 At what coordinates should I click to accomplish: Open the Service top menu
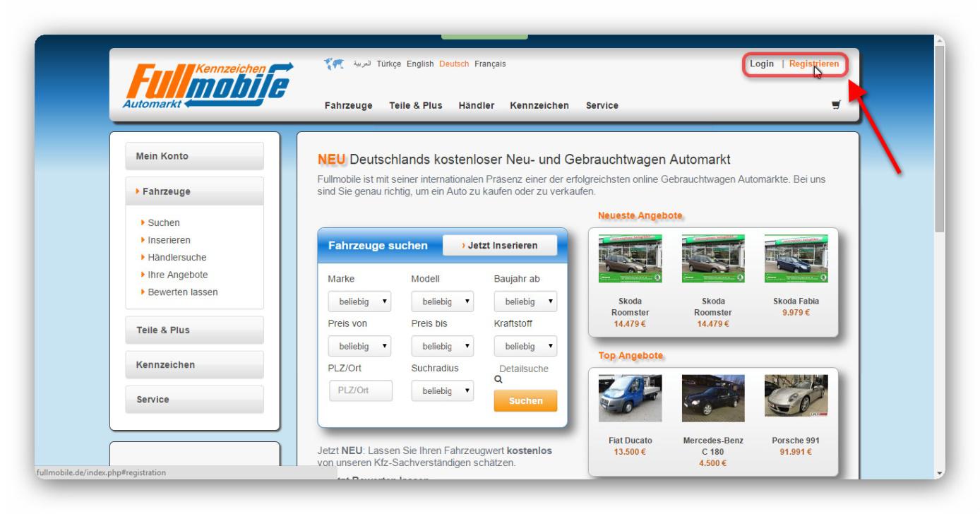[602, 105]
